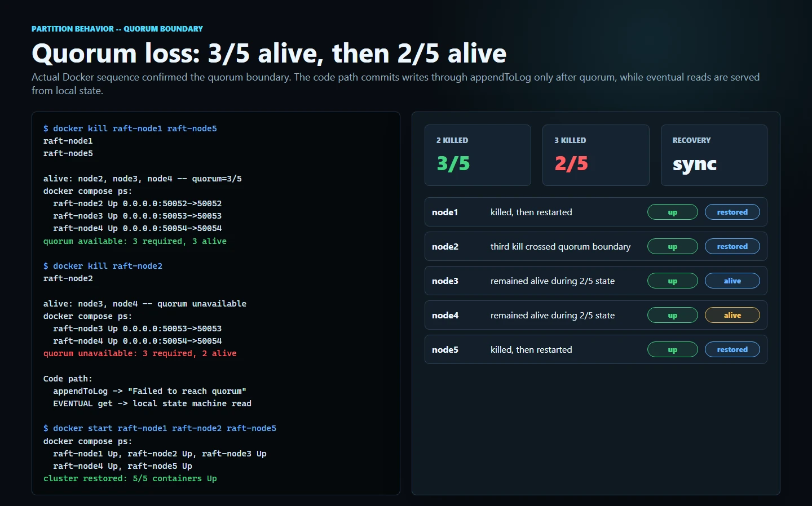Select the "restored" pill in node2 row
Screen dimensions: 812x506
(x=732, y=247)
